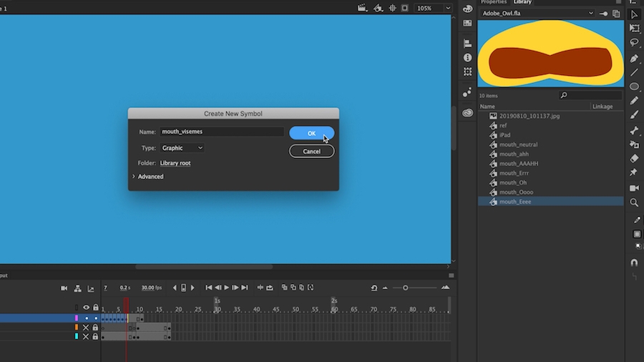644x362 pixels.
Task: Toggle lock on the cyan layer
Action: [95, 336]
